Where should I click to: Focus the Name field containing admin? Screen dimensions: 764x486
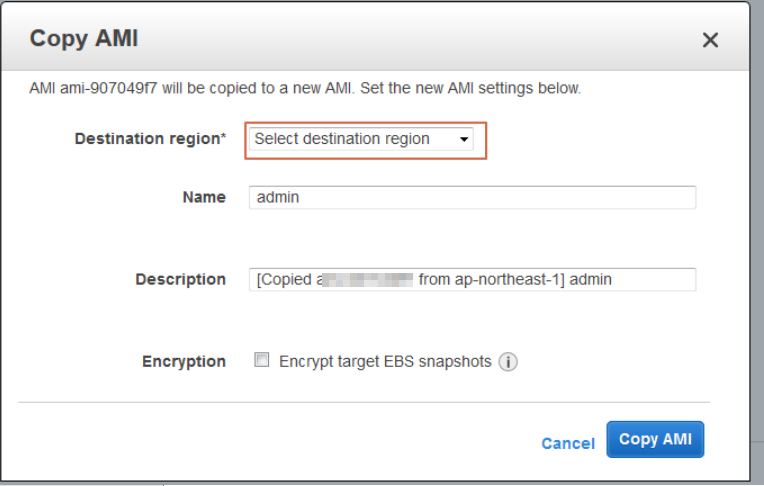(x=472, y=197)
